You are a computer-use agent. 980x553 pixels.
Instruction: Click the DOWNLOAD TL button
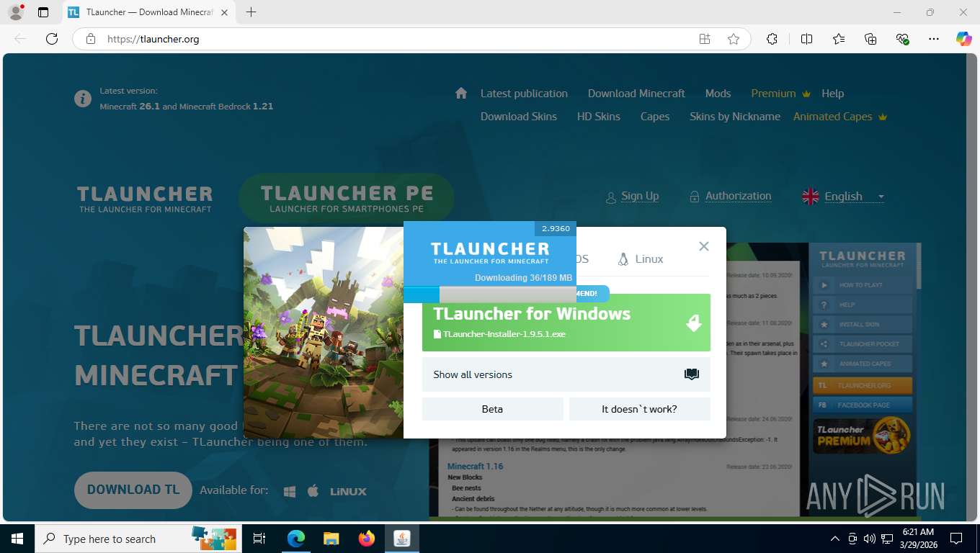coord(133,490)
